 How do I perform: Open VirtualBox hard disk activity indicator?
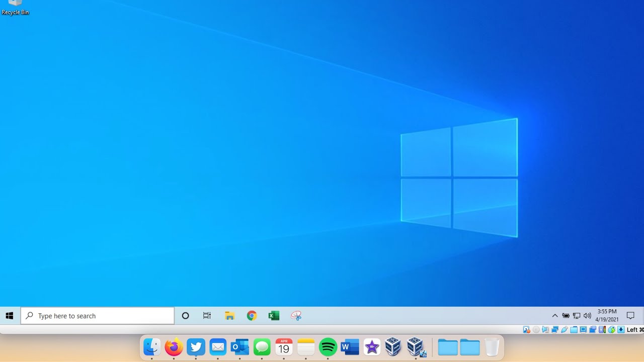527,330
